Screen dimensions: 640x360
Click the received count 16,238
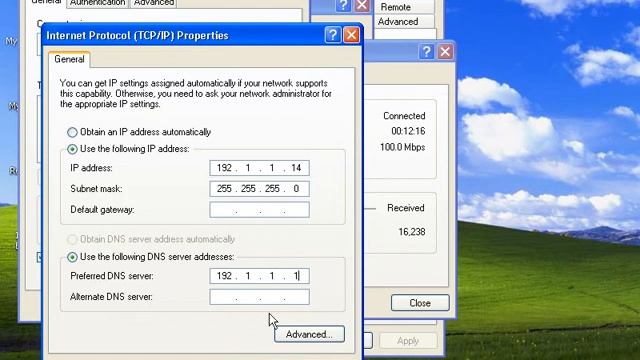click(412, 232)
